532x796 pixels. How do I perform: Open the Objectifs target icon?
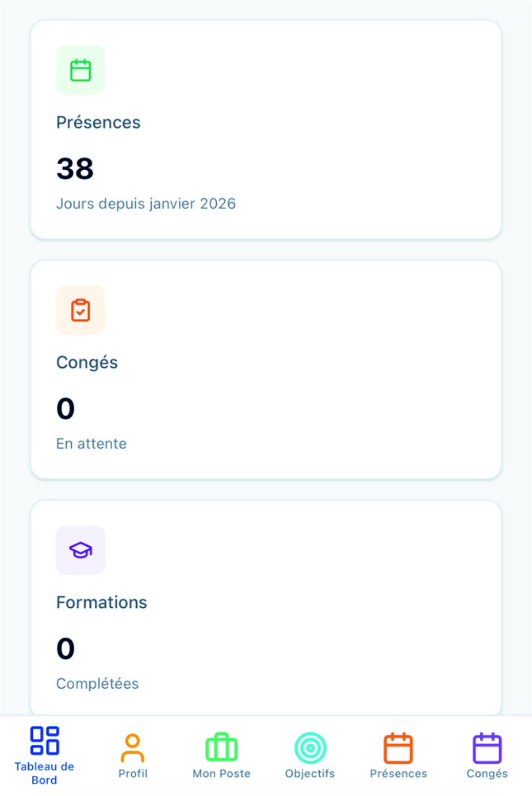pos(310,748)
